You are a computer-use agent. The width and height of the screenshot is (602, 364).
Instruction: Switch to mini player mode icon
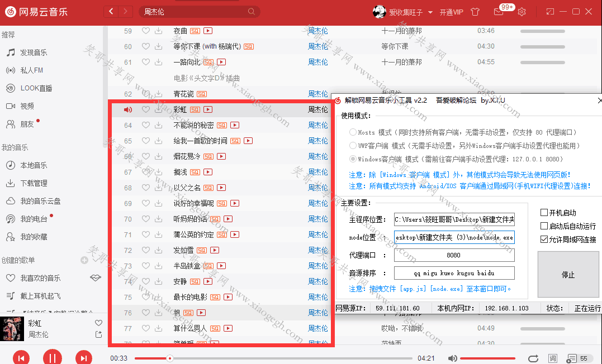pos(550,12)
